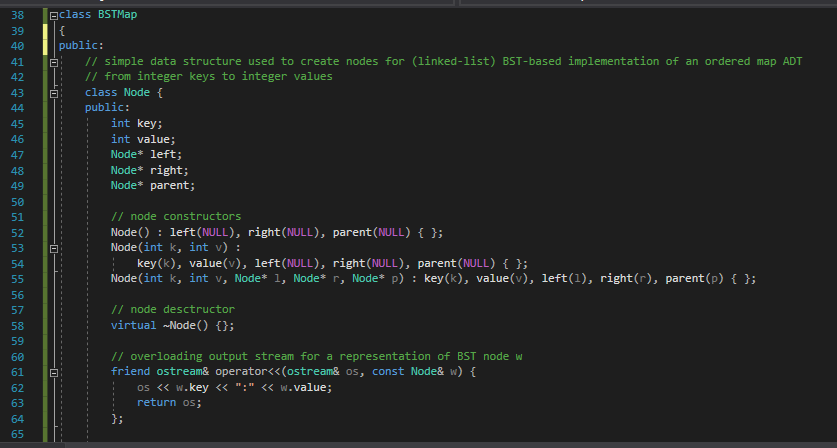
Task: Click the BSTMap class name
Action: (117, 15)
